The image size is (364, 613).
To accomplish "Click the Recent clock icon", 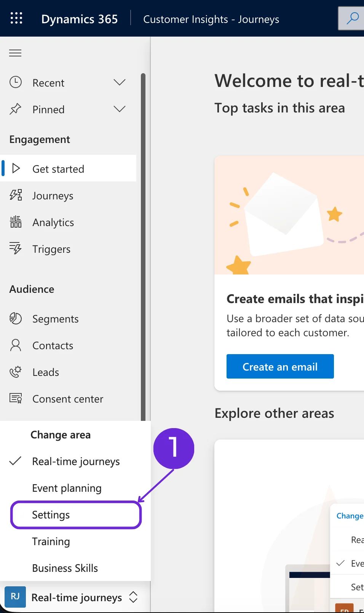I will [x=16, y=82].
